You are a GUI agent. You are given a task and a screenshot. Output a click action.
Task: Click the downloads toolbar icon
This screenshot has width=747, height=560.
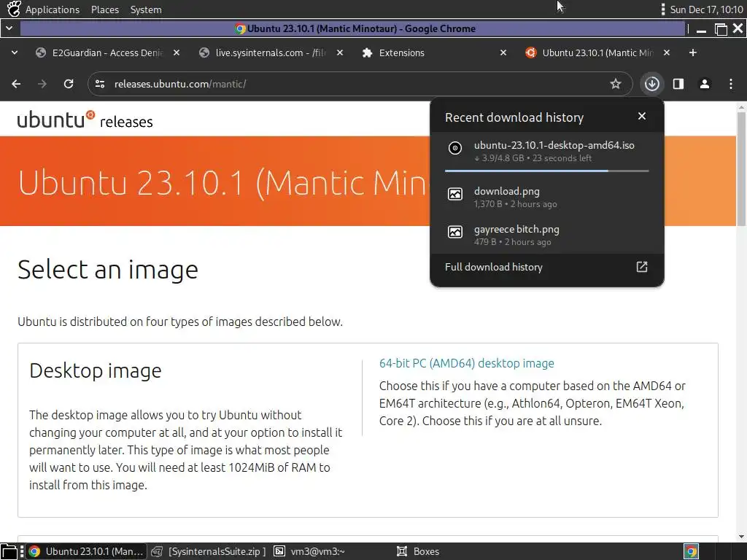(x=651, y=84)
